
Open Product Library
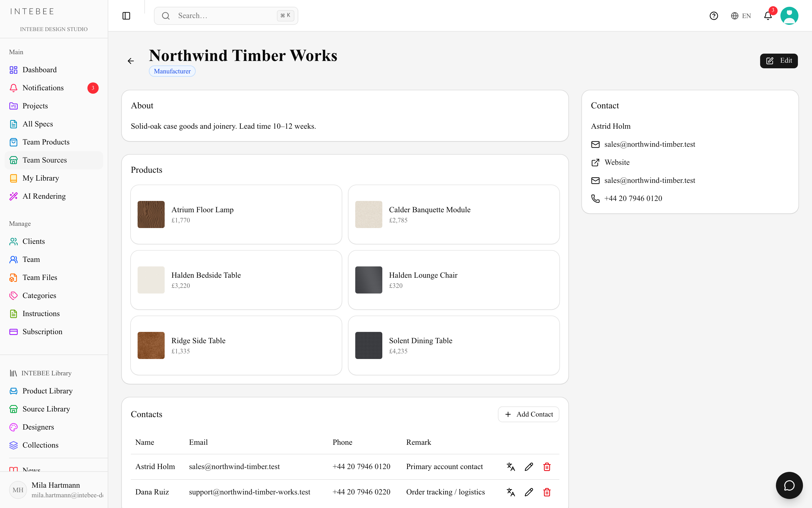tap(54, 391)
